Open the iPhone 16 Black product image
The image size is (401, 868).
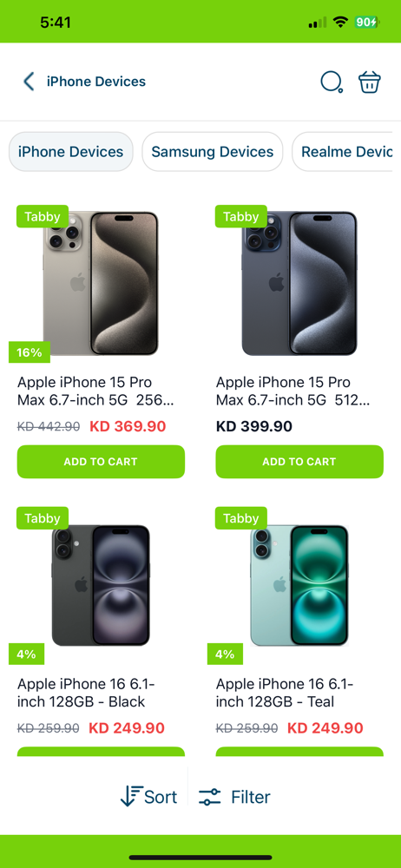coord(101,585)
